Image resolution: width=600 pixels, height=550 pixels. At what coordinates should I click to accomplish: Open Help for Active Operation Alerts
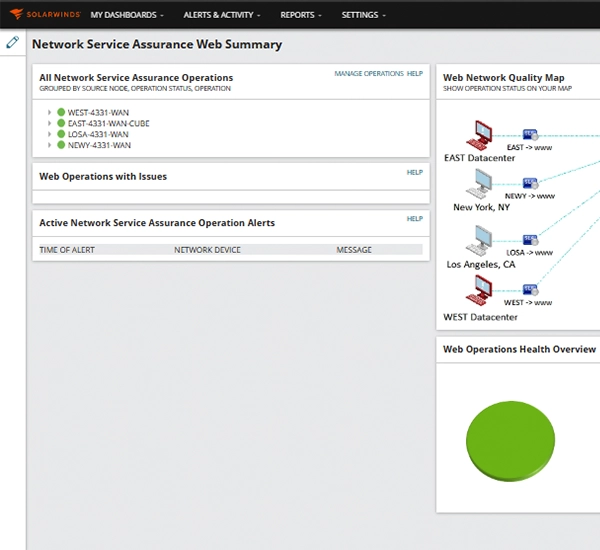[x=415, y=219]
